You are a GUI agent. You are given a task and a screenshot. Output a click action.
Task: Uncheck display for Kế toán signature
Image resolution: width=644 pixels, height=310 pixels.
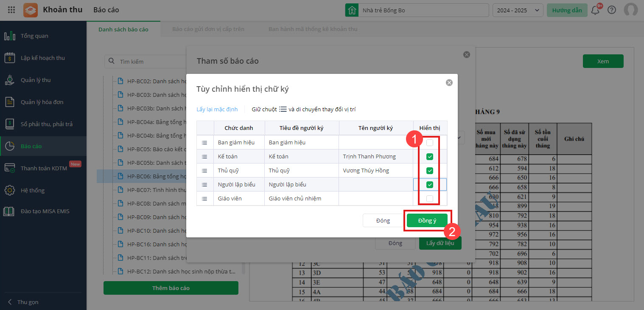(430, 157)
